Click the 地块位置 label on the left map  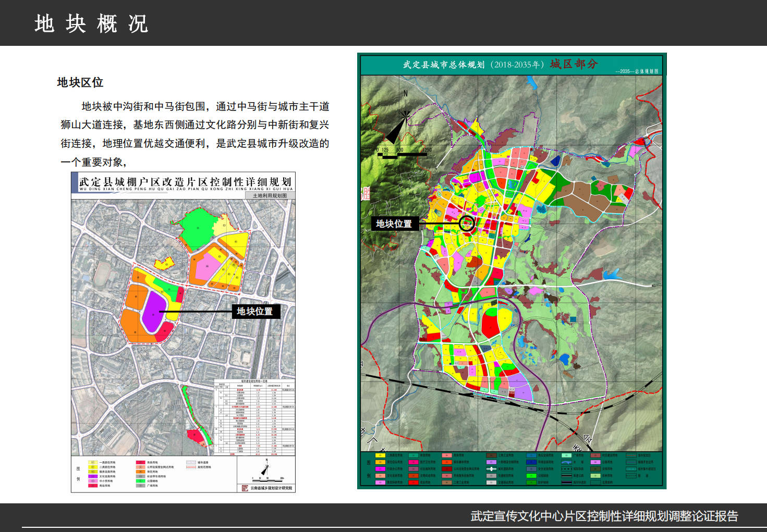255,311
